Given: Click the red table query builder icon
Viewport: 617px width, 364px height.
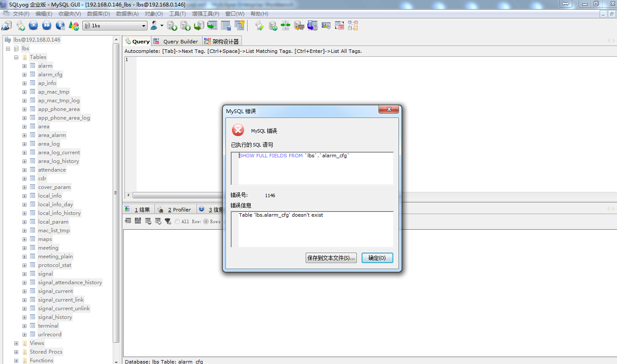Looking at the screenshot, I should coord(340,26).
